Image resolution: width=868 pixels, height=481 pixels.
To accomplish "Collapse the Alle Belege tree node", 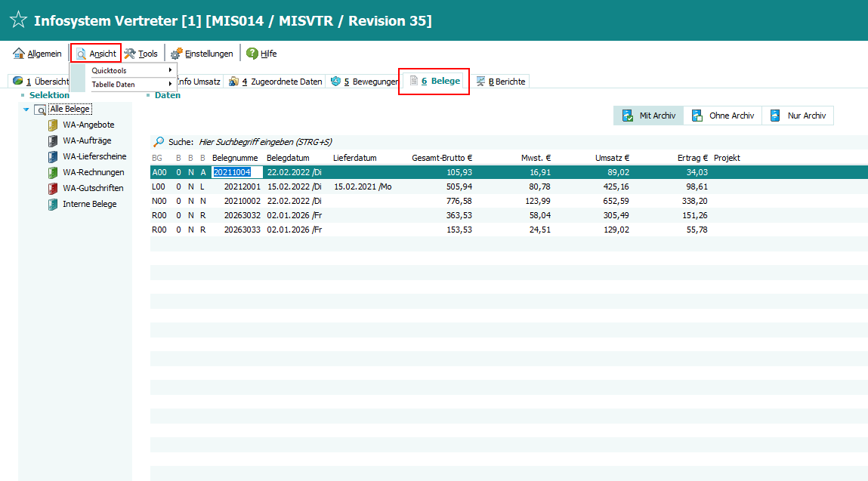I will coord(26,109).
